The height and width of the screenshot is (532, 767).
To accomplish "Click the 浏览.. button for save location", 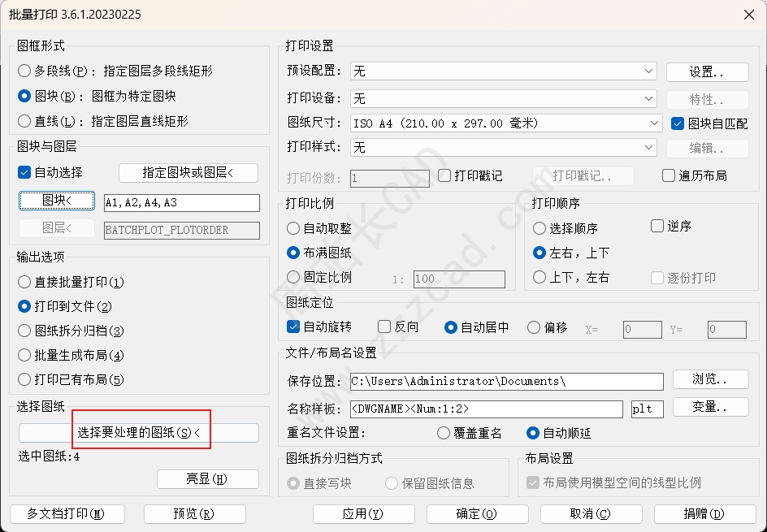I will (709, 379).
